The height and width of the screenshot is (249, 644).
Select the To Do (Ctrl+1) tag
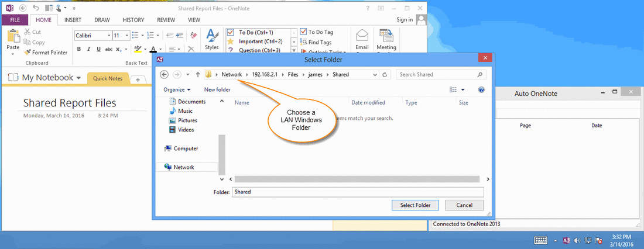[256, 32]
